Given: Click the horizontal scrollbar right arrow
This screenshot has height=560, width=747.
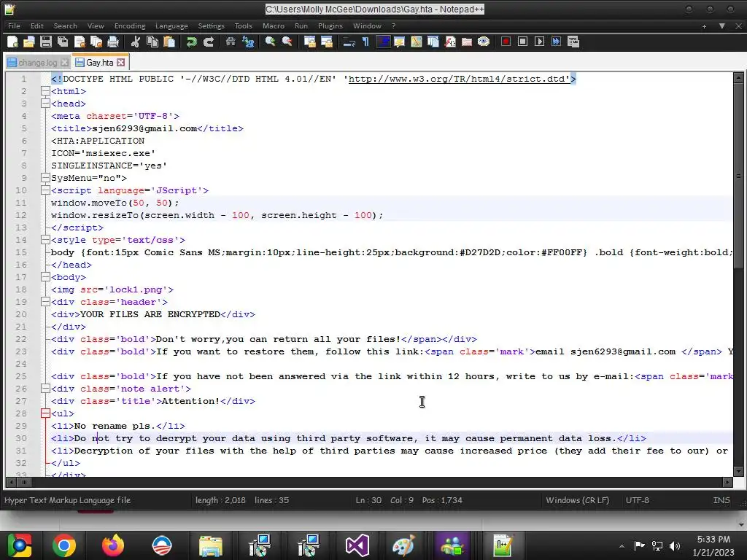Looking at the screenshot, I should tap(727, 482).
